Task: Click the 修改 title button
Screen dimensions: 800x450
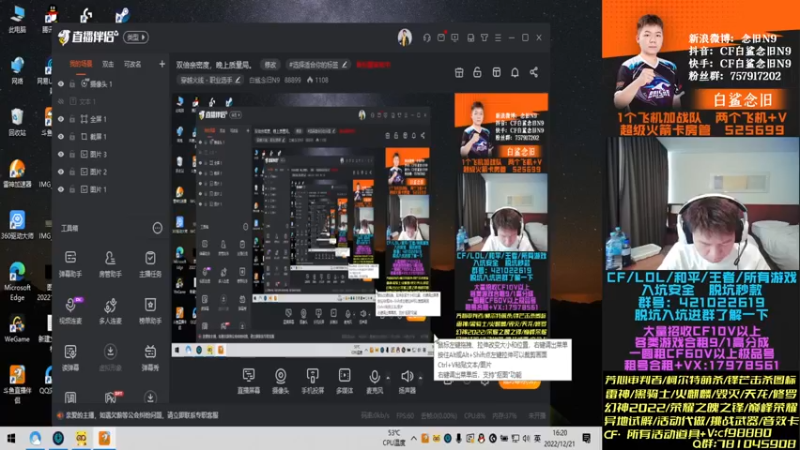Action: point(270,65)
